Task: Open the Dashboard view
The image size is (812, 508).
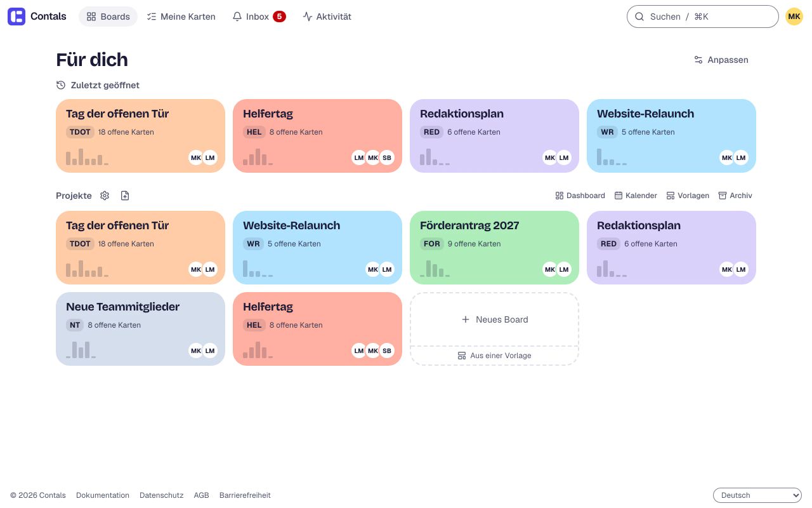Action: (580, 196)
